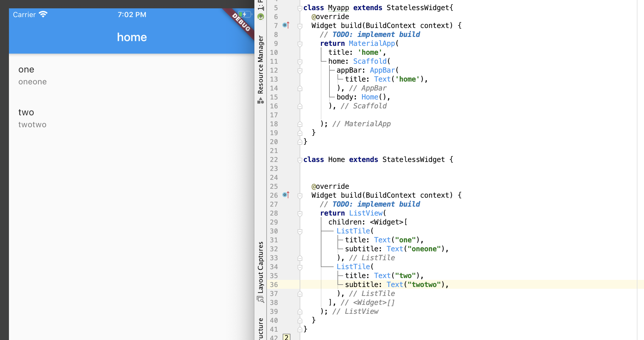
Task: Collapse the Myapp class fold at line 5
Action: tap(300, 8)
